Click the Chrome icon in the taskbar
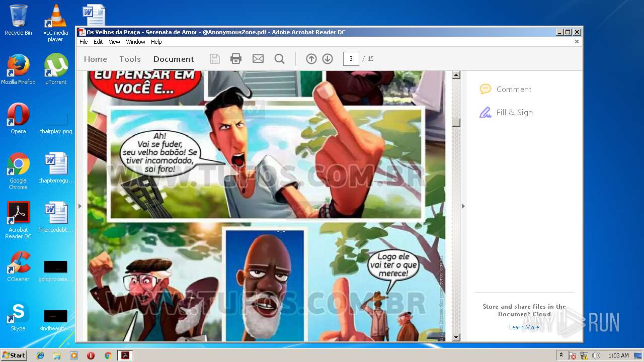This screenshot has width=644, height=362. click(x=108, y=355)
